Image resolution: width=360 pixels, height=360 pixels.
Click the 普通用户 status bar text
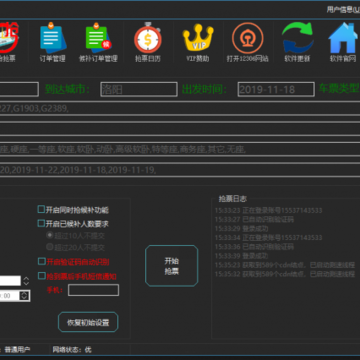17,349
